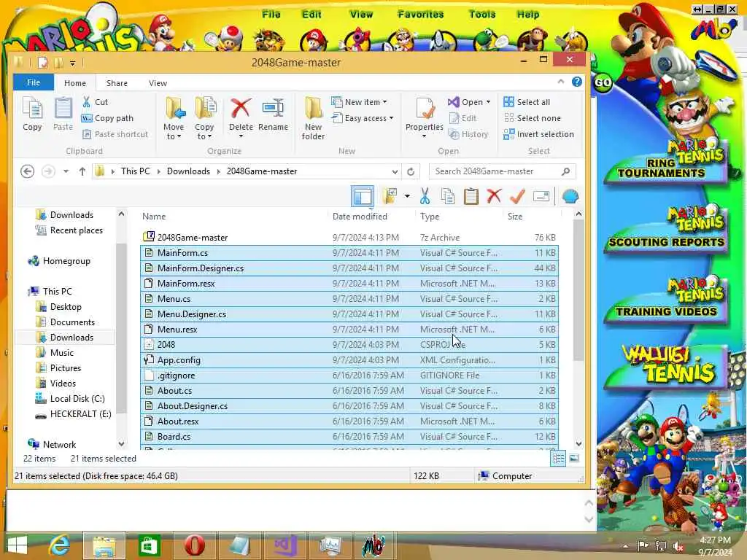747x560 pixels.
Task: Open the File ribbon tab
Action: 34,82
